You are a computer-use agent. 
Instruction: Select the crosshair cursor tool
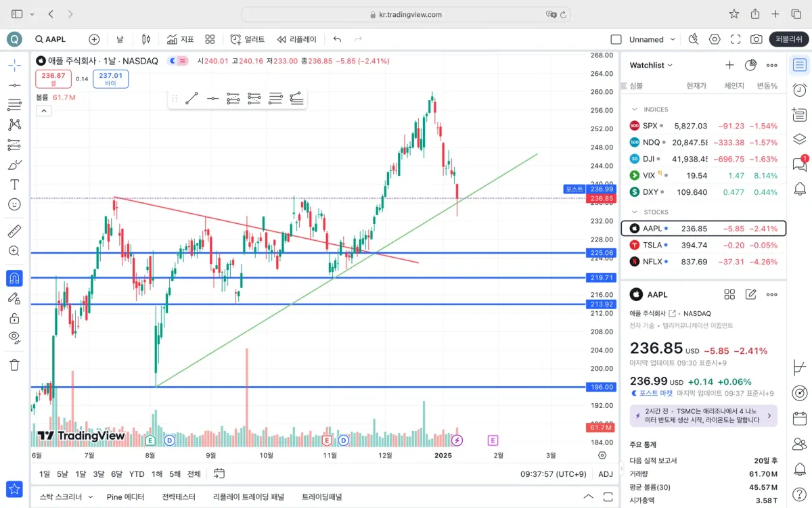click(14, 65)
